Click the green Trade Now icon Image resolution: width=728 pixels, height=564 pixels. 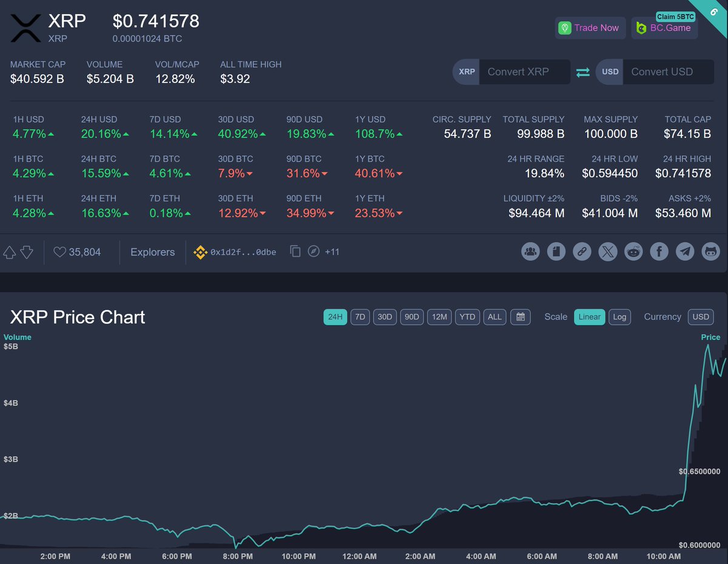pyautogui.click(x=565, y=28)
